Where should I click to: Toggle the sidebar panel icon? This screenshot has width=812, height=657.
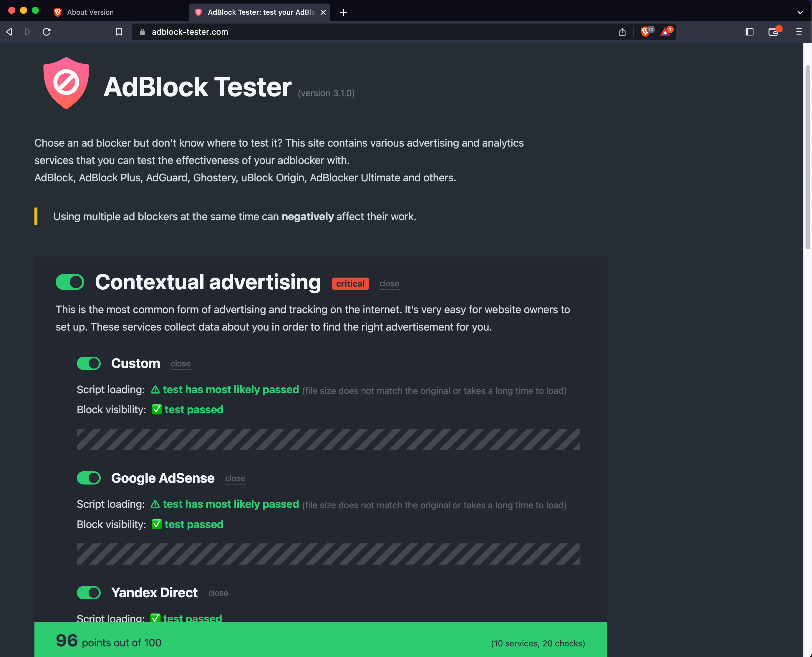point(749,32)
